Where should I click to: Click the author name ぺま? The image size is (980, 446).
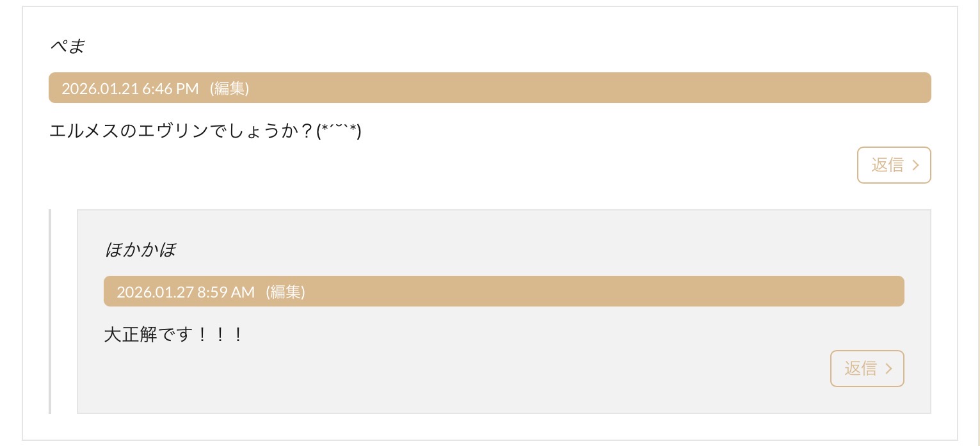pyautogui.click(x=67, y=46)
